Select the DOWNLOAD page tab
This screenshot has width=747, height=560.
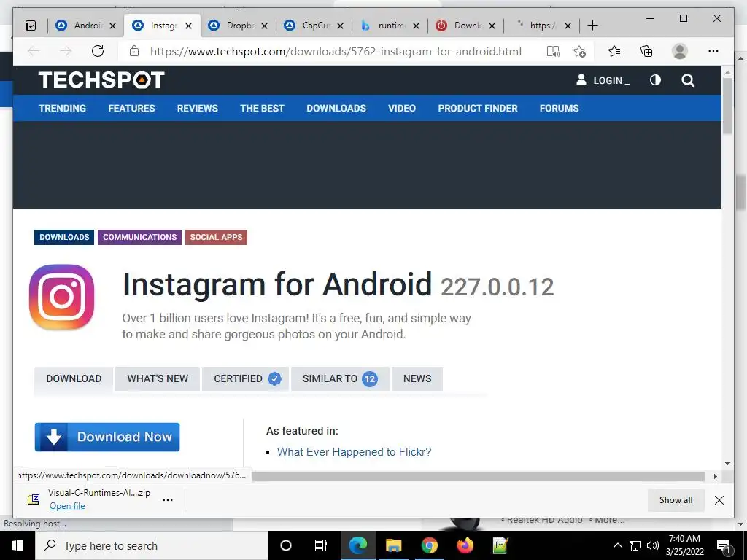(x=74, y=379)
